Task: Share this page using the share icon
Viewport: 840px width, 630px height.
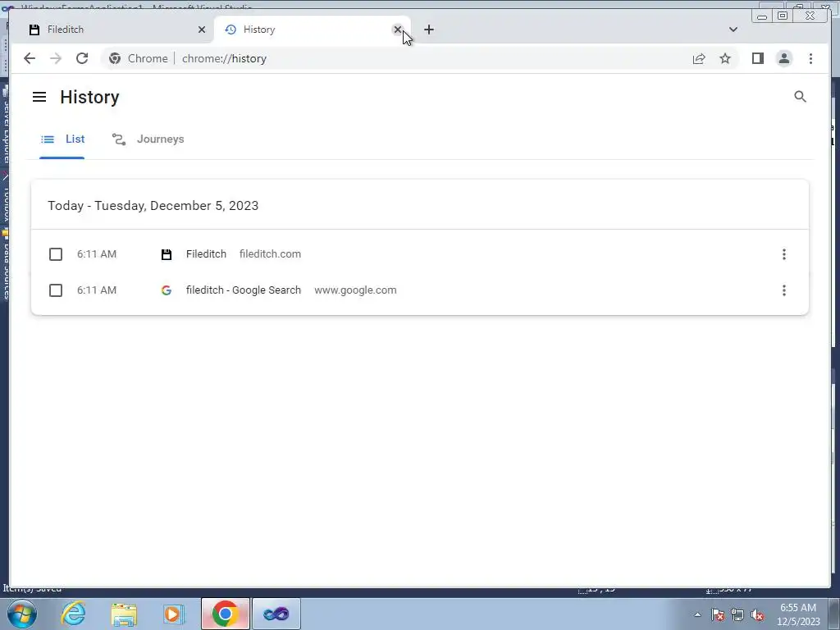Action: (x=699, y=58)
